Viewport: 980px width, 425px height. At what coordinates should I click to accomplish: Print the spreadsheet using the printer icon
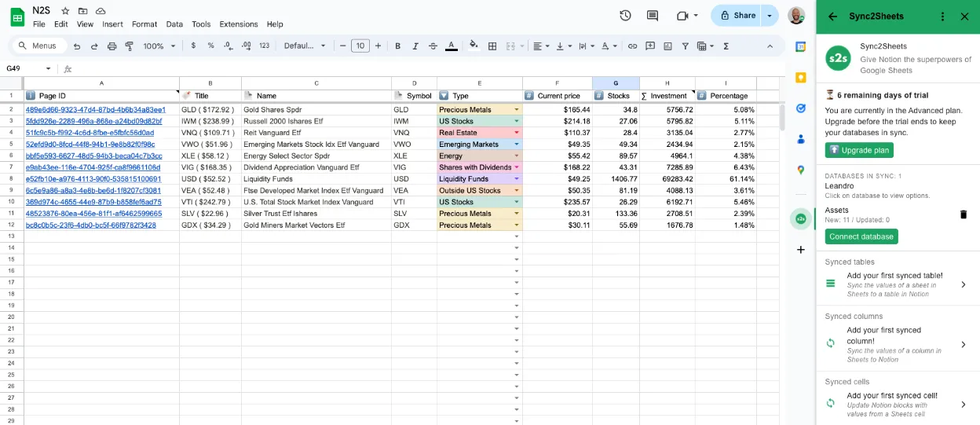point(112,46)
